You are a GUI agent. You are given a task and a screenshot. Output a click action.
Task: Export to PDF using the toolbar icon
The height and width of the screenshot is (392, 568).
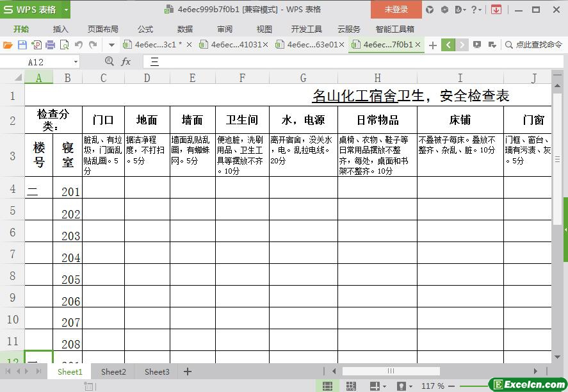click(x=37, y=45)
